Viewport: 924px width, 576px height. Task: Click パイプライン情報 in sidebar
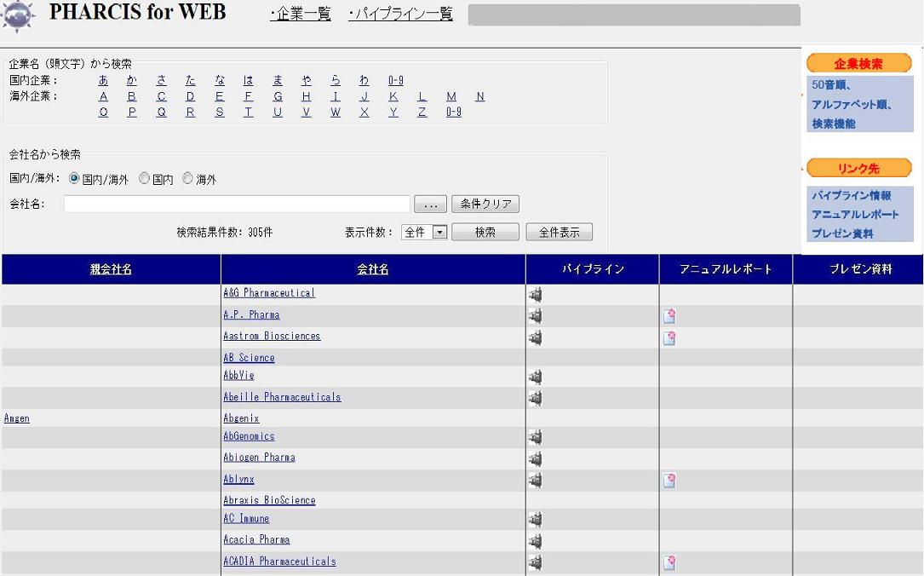(x=852, y=195)
